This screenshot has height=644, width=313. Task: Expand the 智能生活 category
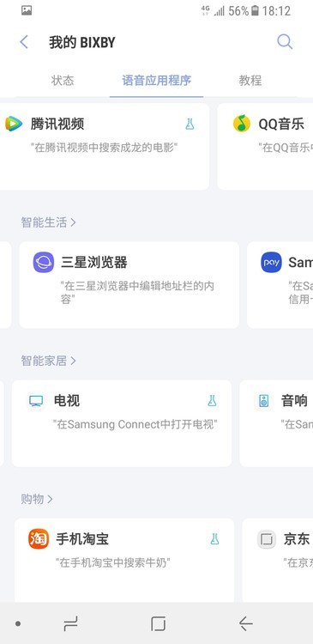point(48,222)
